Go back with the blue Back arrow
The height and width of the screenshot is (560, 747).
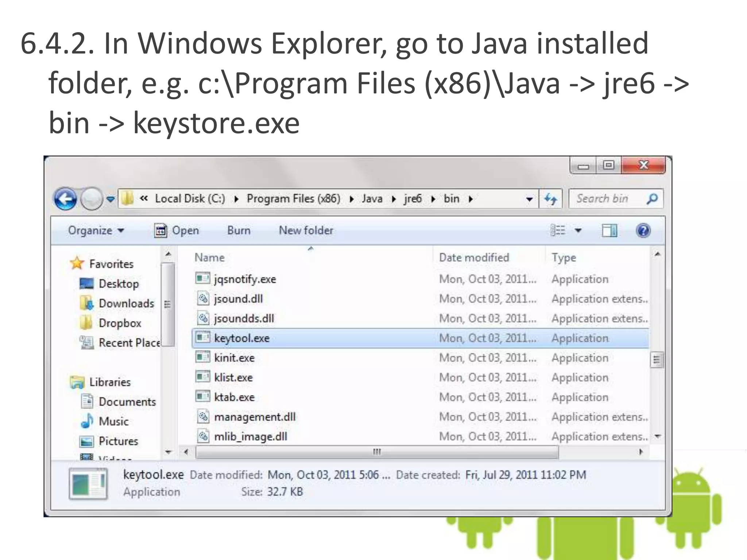coord(65,199)
